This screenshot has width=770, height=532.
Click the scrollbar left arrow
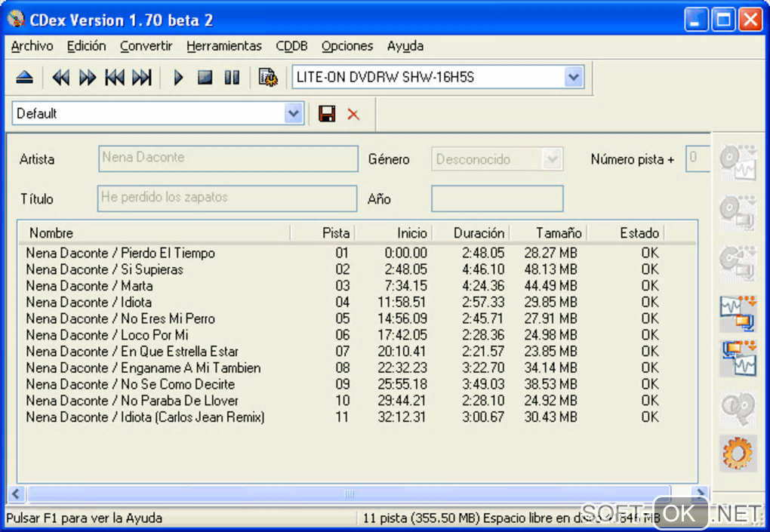(16, 494)
